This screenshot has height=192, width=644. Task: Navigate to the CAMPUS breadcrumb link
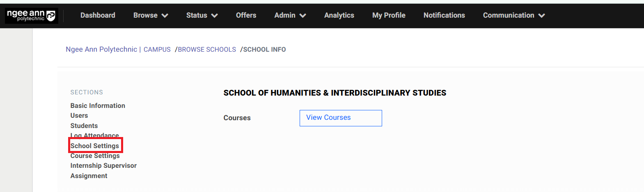point(157,50)
